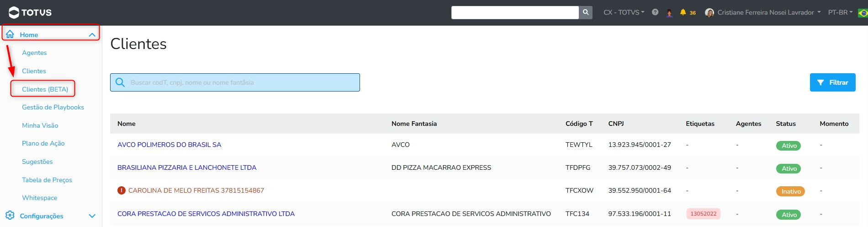Click the Filtrar button
This screenshot has height=227, width=868.
click(832, 82)
